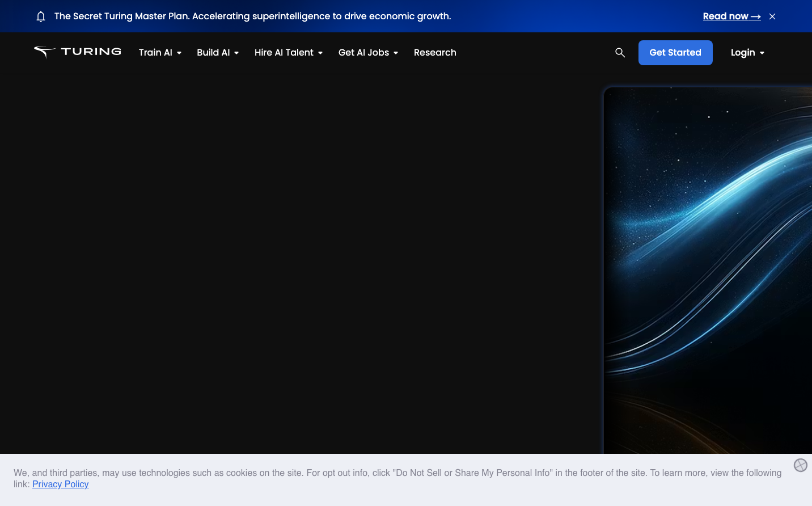Screen dimensions: 812x506
Task: Open site search with the magnifier icon
Action: click(620, 53)
